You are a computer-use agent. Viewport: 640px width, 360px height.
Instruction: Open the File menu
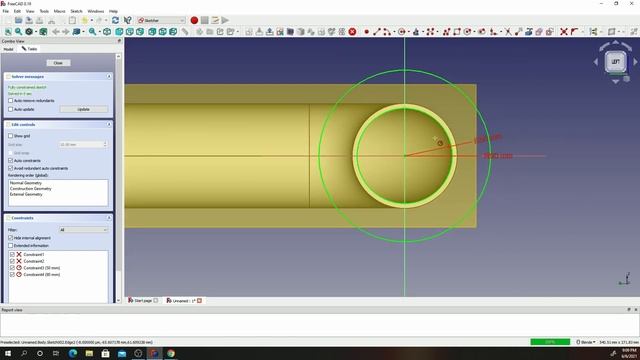coord(6,11)
